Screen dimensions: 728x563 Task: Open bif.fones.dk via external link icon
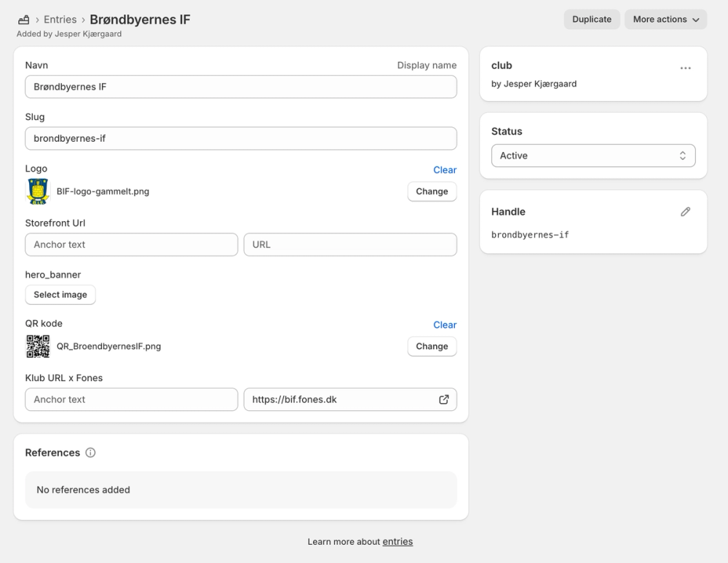(x=444, y=399)
